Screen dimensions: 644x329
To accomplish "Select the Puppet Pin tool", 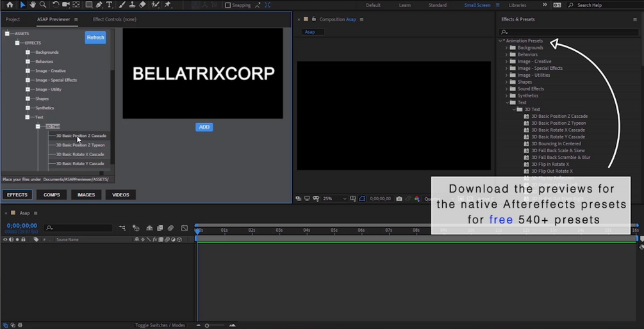I will 168,5.
